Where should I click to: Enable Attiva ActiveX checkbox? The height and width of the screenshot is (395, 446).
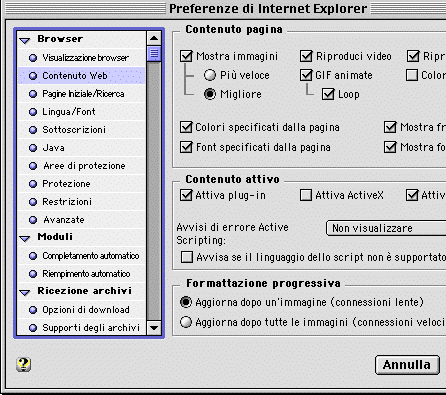point(306,195)
